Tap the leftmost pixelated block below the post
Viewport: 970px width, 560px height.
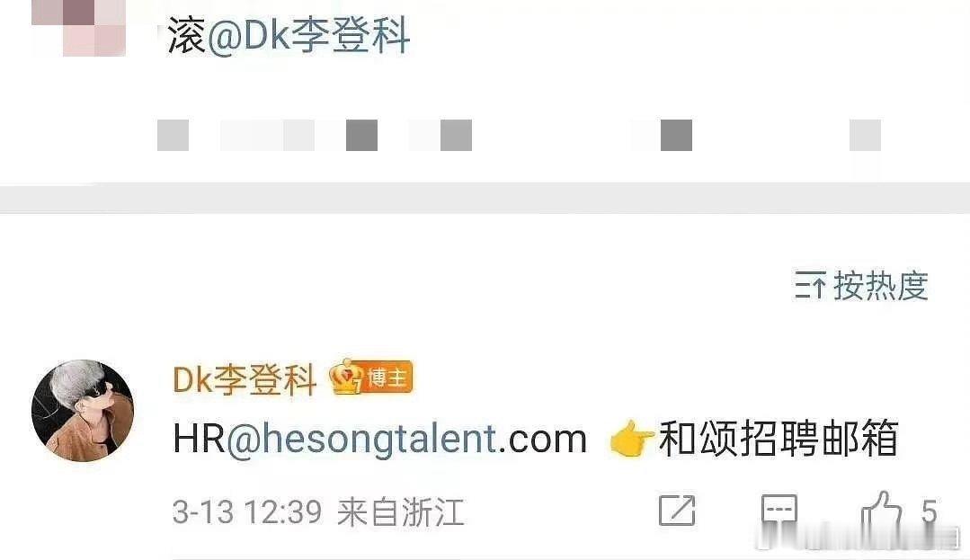point(174,135)
